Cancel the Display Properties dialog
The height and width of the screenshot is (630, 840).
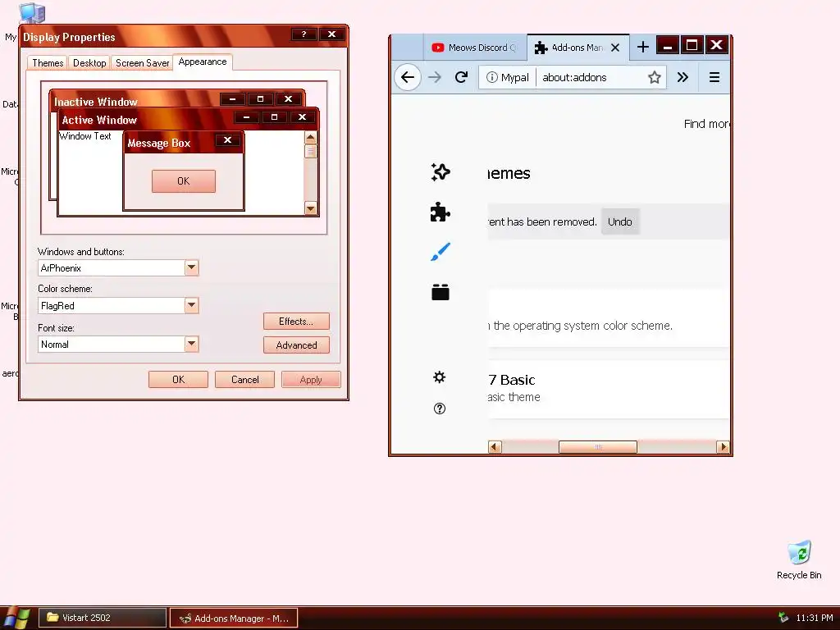[x=244, y=379]
